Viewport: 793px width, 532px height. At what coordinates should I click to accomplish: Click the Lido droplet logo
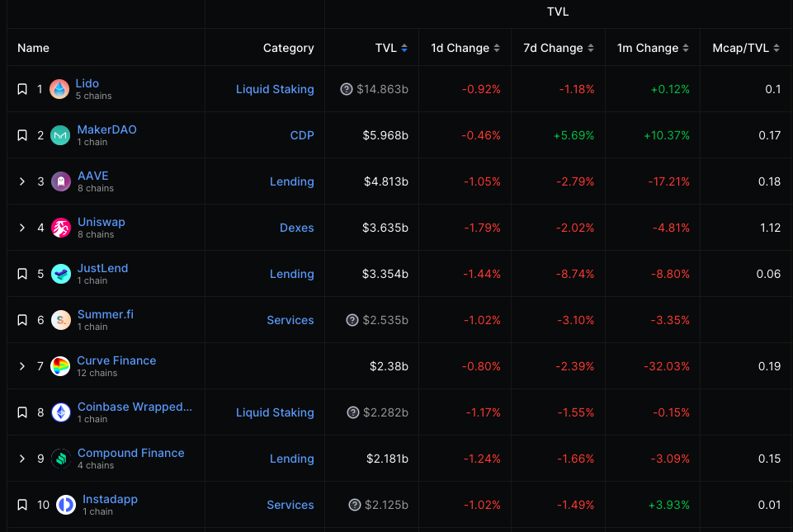click(59, 90)
